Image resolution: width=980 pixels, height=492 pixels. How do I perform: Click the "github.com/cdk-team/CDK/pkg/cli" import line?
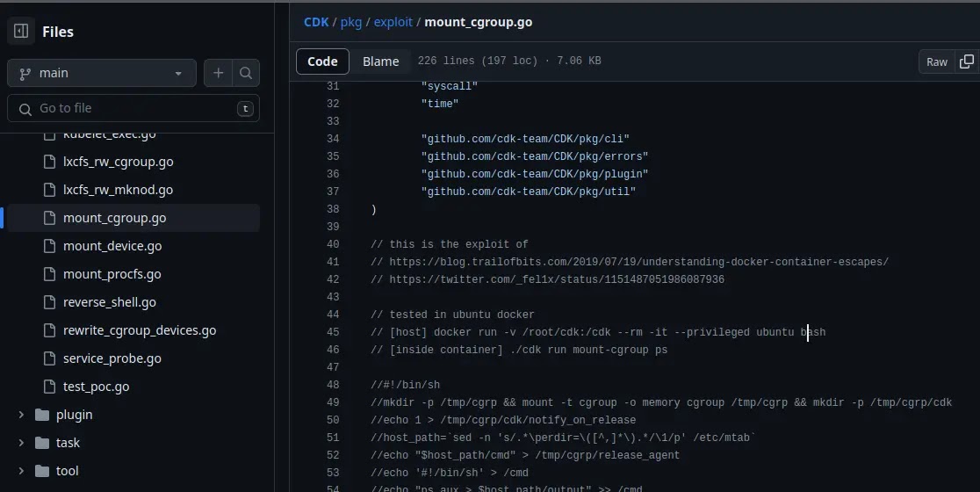coord(525,139)
